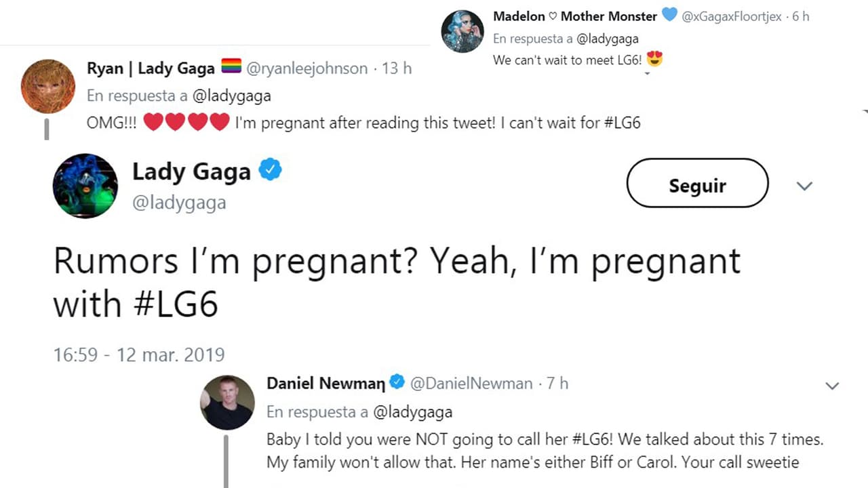The width and height of the screenshot is (868, 488).
Task: Click Daniel Newman's verified checkmark
Action: click(397, 382)
